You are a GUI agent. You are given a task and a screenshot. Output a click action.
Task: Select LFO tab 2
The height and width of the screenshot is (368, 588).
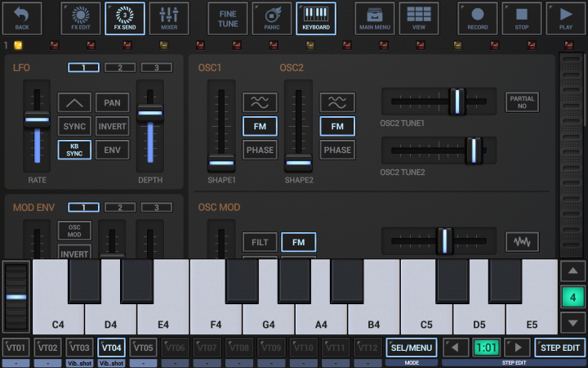tap(120, 68)
